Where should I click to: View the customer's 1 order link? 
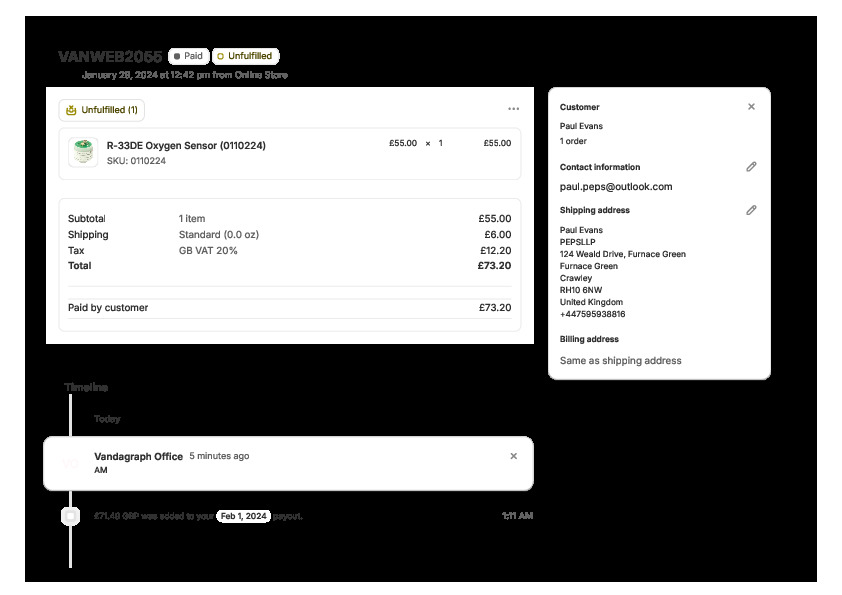pyautogui.click(x=575, y=141)
